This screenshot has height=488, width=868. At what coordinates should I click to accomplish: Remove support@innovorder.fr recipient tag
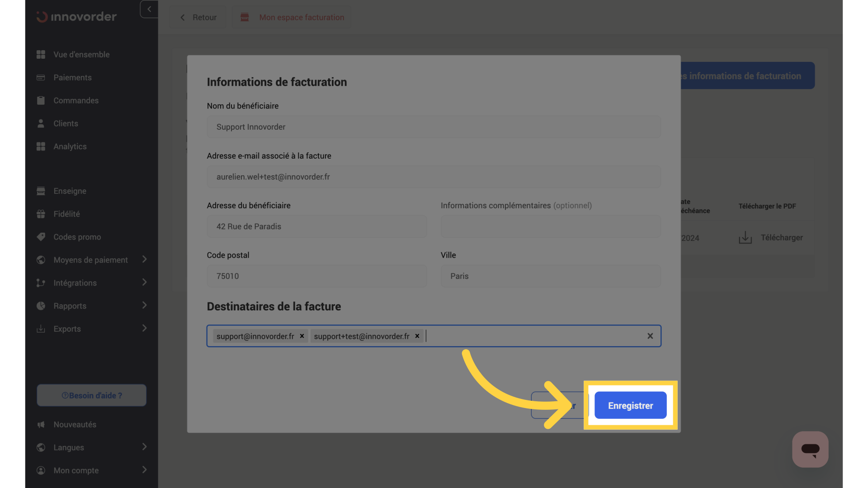click(x=302, y=336)
